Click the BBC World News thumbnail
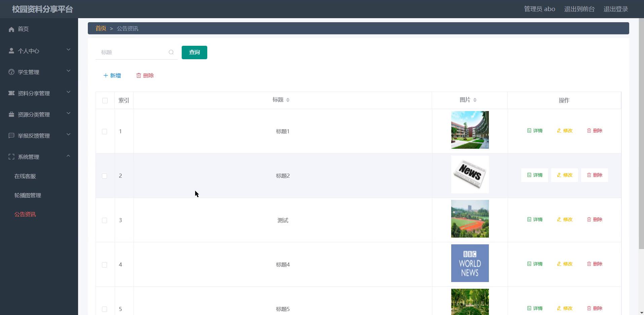 pos(470,263)
